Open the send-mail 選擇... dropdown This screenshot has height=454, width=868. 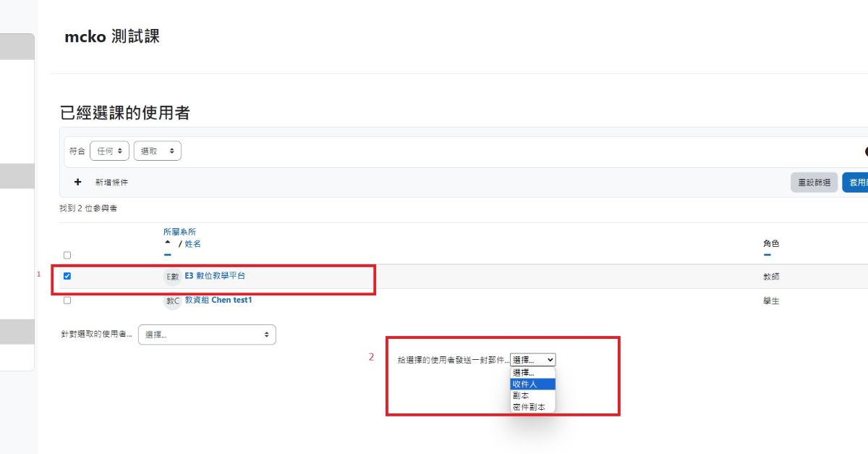click(x=533, y=360)
